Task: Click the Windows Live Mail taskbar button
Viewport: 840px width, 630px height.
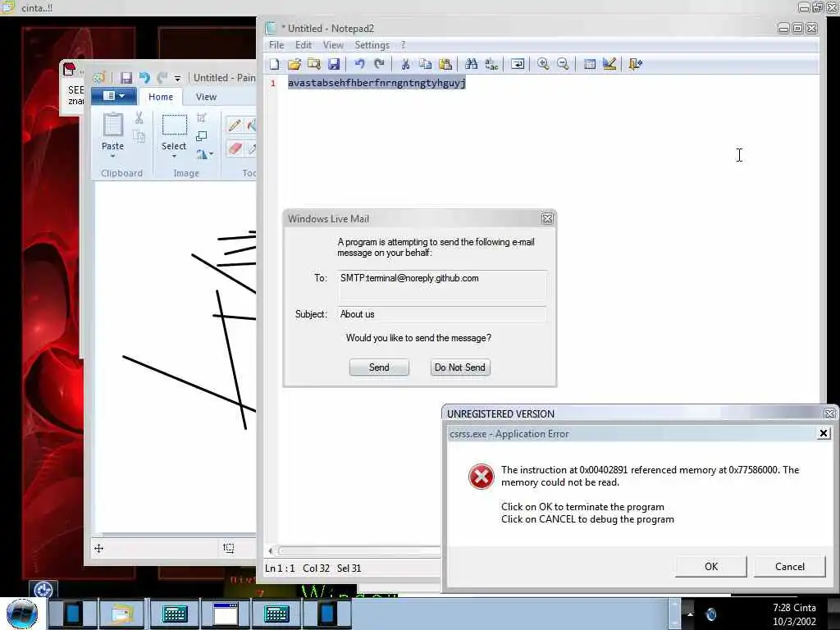Action: coord(121,614)
